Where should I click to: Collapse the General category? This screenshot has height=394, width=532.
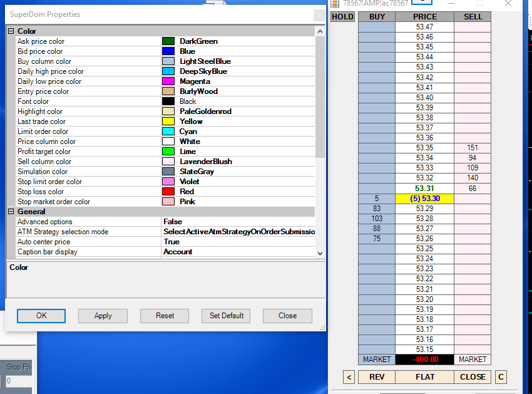click(11, 212)
